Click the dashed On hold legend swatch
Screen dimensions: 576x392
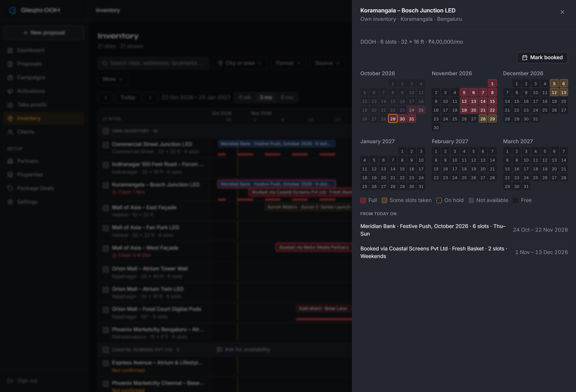(439, 200)
